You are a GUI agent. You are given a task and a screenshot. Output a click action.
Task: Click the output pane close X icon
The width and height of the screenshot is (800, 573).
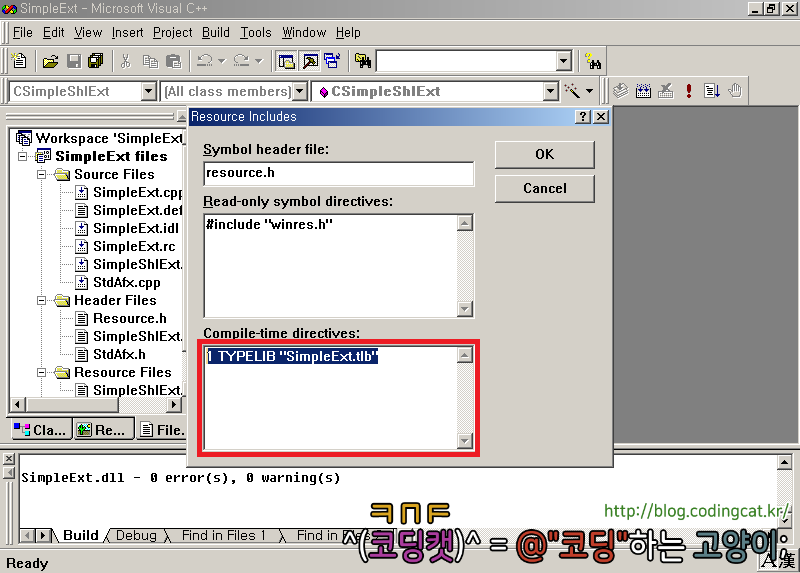click(9, 459)
